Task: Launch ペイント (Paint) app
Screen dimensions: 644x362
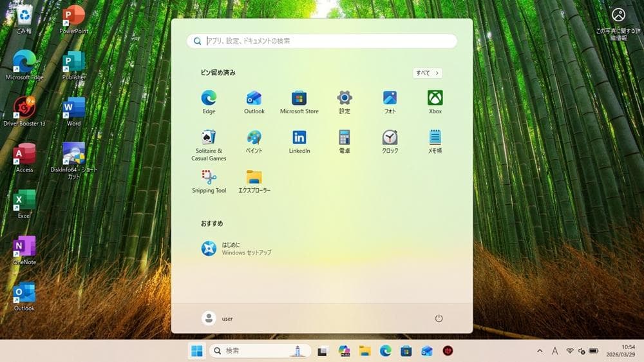Action: point(254,142)
